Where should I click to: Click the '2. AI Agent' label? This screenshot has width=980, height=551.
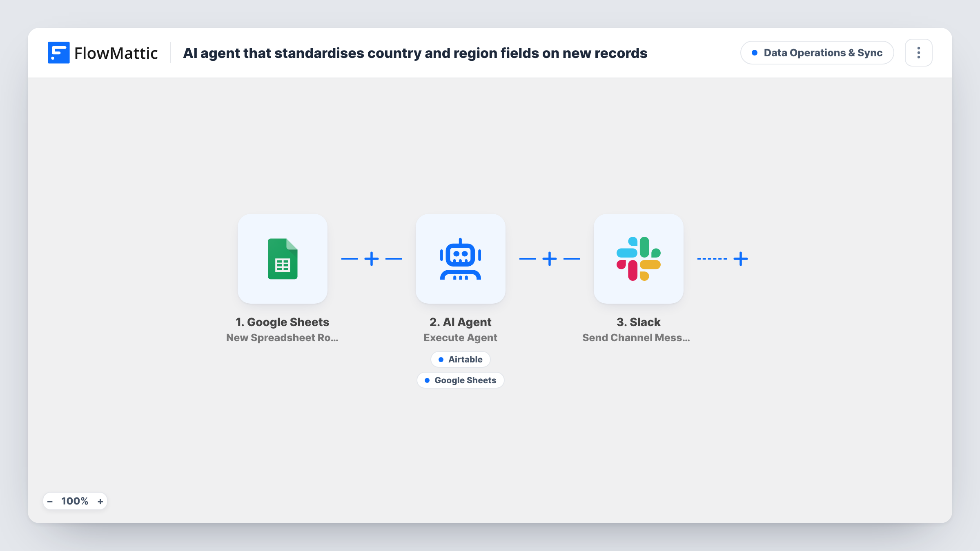click(x=461, y=322)
